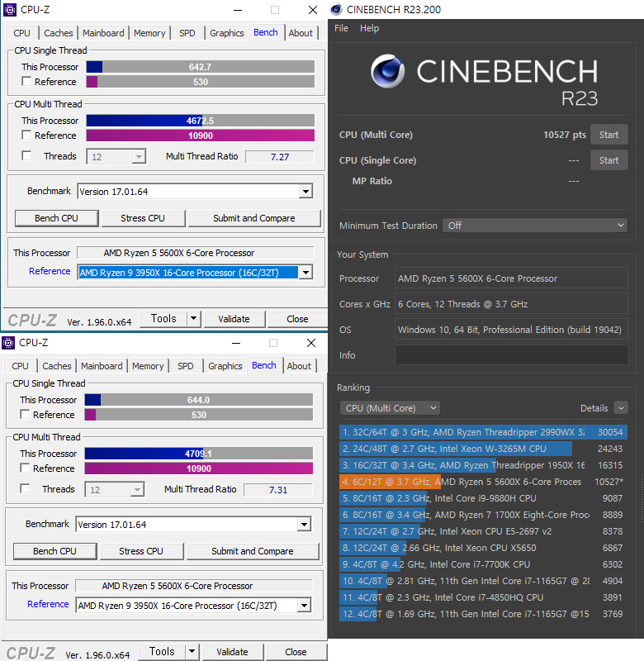
Task: Switch to the Caches tab in the top CPU-Z window
Action: pos(58,33)
